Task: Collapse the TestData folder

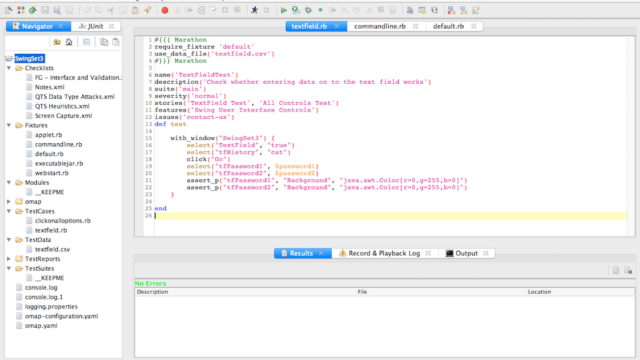Action: [9, 240]
